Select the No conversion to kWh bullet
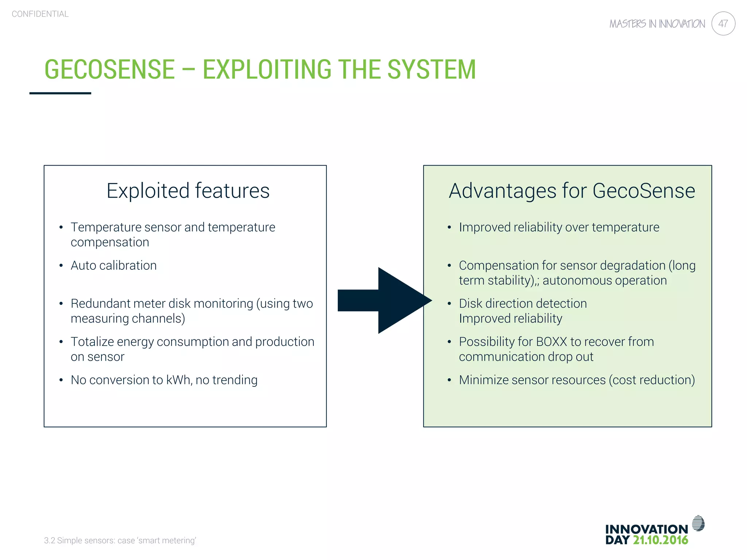 [x=164, y=380]
